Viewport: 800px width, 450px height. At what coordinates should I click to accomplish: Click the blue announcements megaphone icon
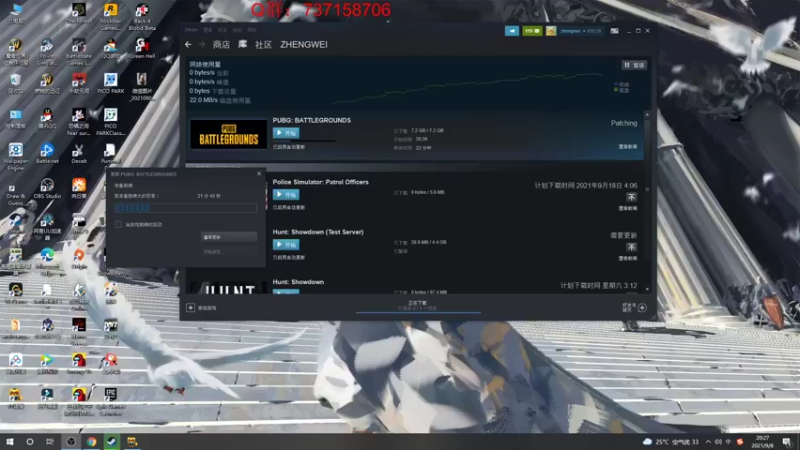point(512,31)
